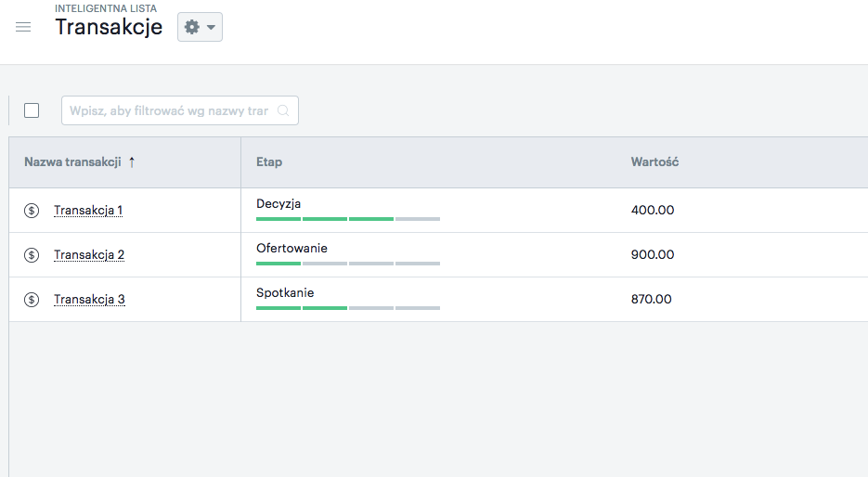Click the Ofertowanie stage progress bar
The image size is (868, 477).
348,264
